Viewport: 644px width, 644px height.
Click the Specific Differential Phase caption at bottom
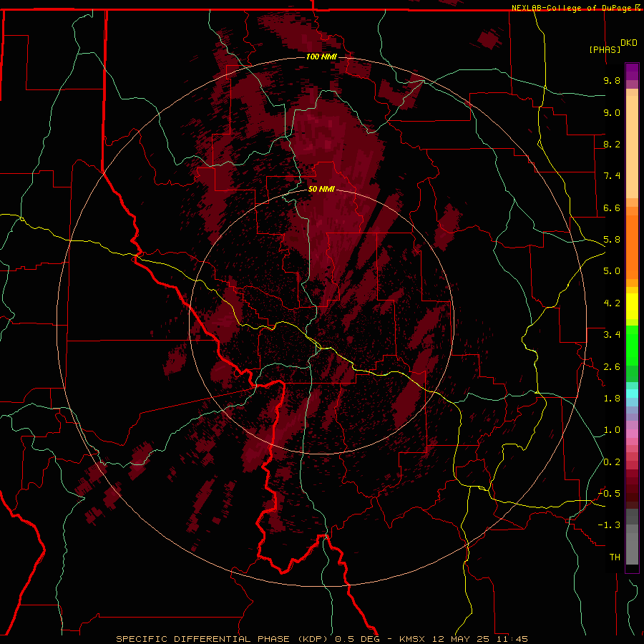pos(322,639)
